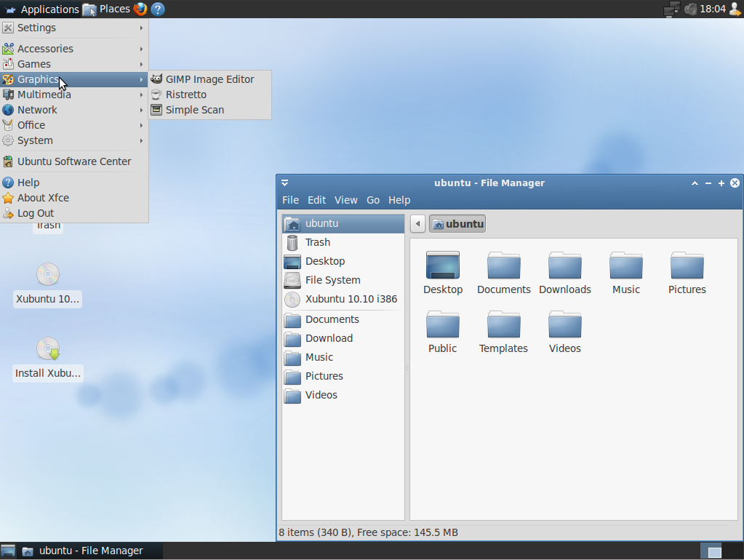Open Pictures bookmark in sidebar
The image size is (744, 560).
[343, 377]
